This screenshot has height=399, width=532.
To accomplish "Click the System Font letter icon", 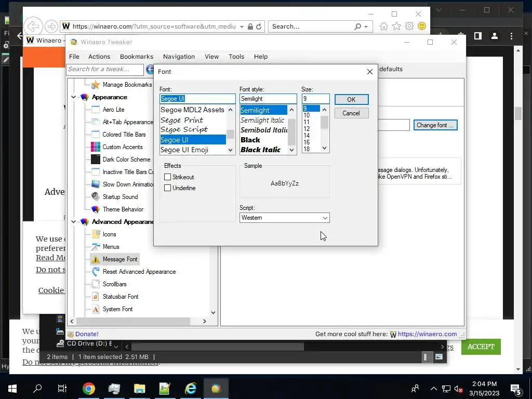I will [96, 309].
